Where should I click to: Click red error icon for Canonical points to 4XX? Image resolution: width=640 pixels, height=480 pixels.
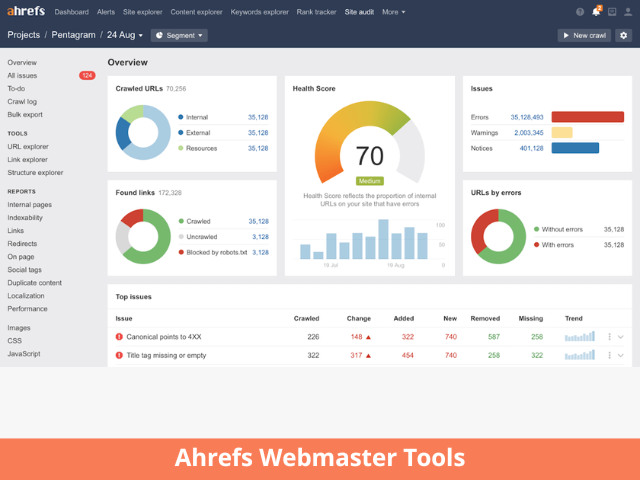(x=119, y=337)
